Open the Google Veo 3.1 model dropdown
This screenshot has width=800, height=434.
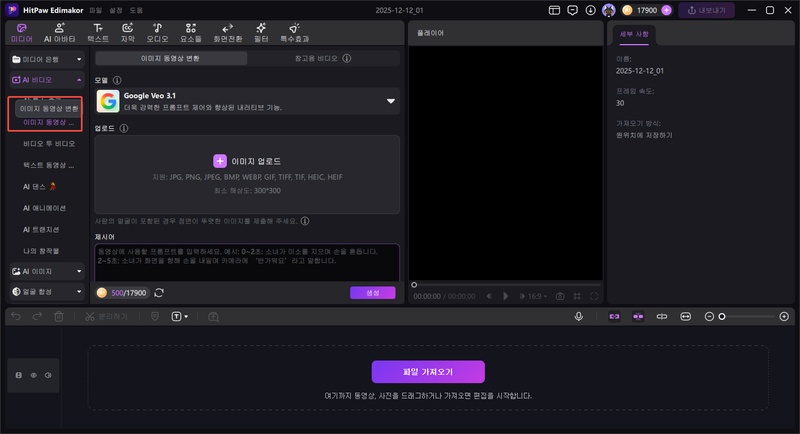(247, 101)
